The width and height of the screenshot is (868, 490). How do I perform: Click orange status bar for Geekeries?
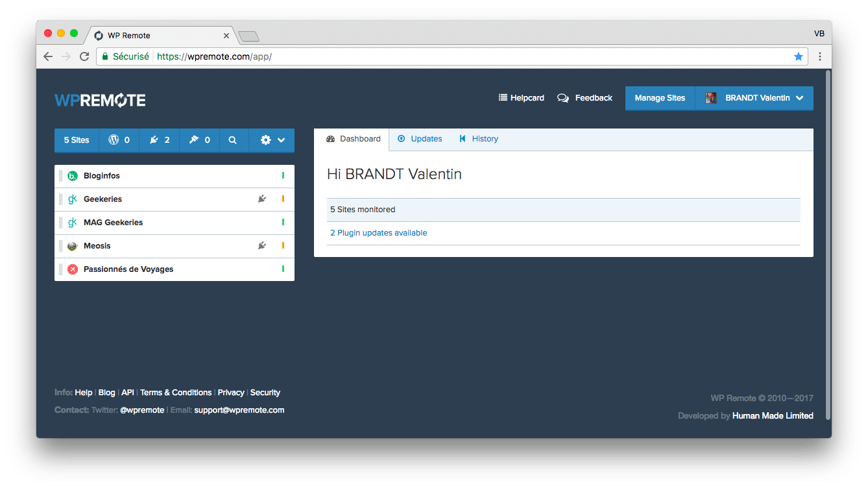[283, 199]
